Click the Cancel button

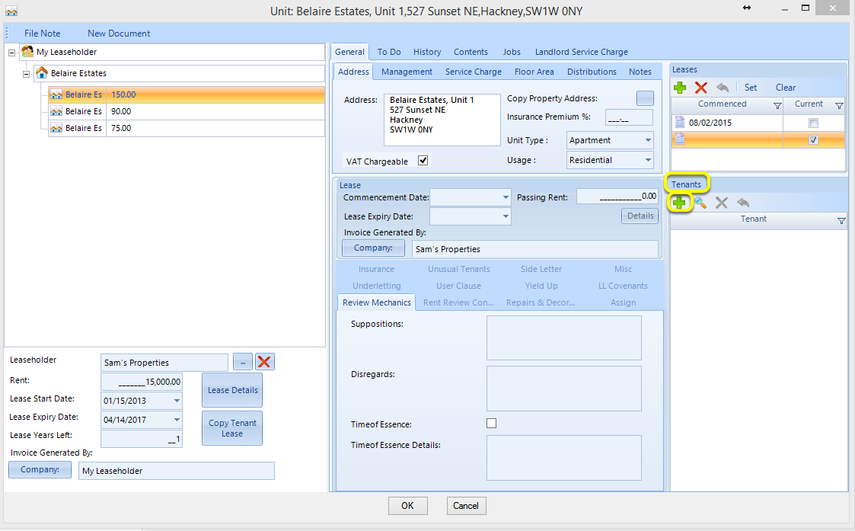[x=466, y=505]
